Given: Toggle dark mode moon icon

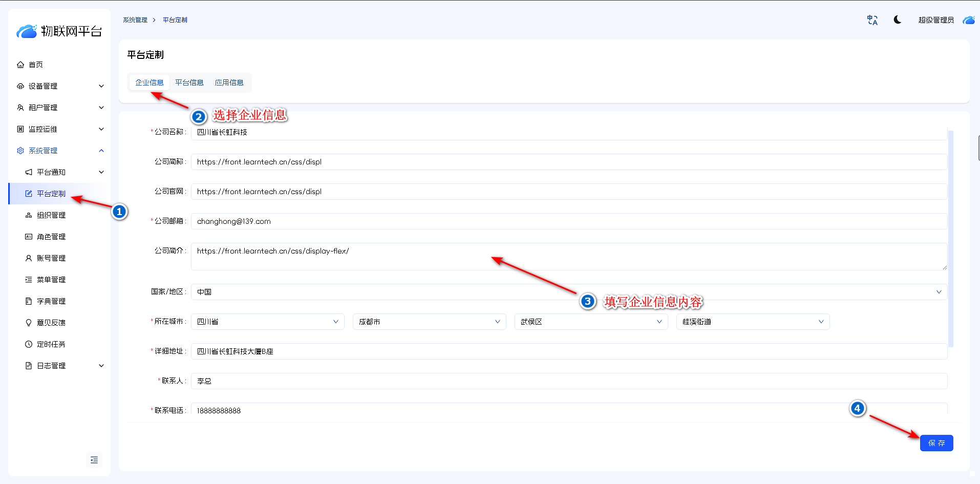Looking at the screenshot, I should click(898, 19).
